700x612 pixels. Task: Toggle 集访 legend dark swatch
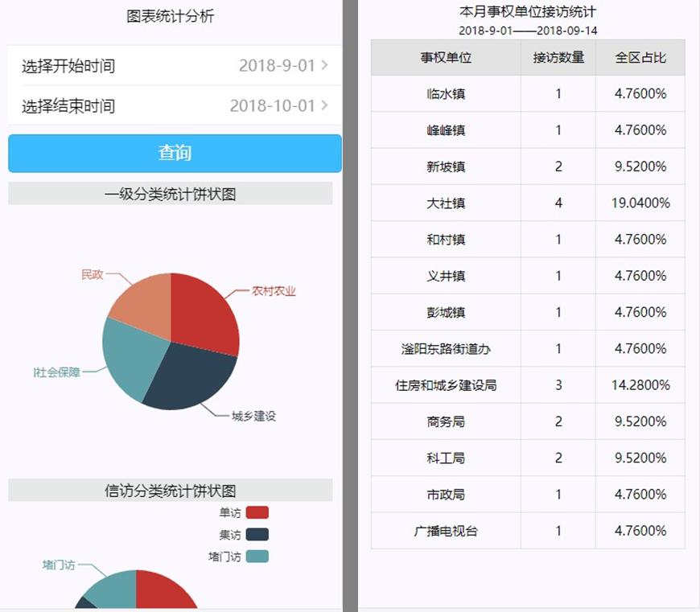257,535
